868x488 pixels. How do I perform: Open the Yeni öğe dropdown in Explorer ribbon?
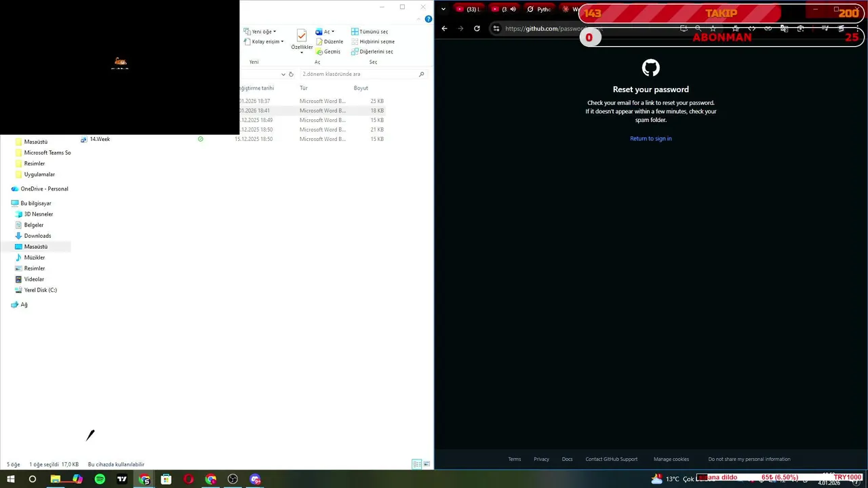tap(260, 32)
